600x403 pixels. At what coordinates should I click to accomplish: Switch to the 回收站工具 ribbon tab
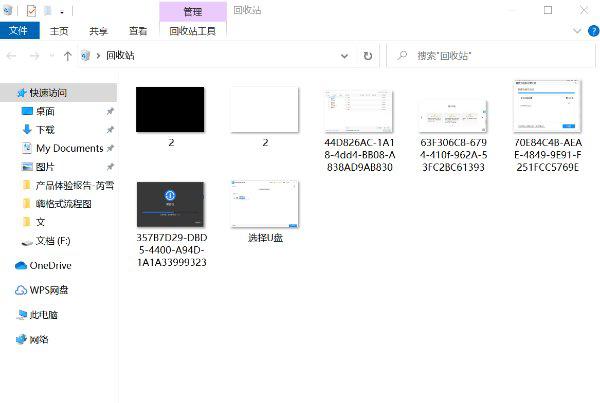(x=192, y=31)
